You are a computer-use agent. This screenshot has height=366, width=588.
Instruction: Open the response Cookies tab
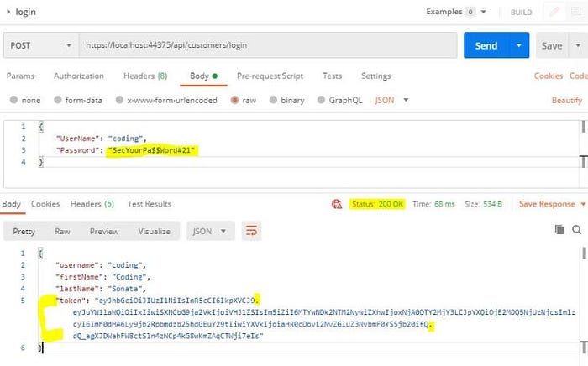coord(45,204)
